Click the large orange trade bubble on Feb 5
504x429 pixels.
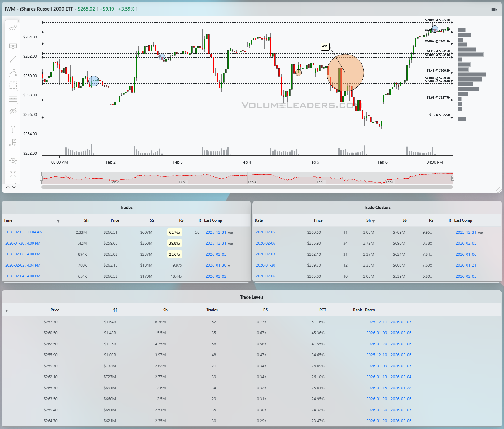345,73
